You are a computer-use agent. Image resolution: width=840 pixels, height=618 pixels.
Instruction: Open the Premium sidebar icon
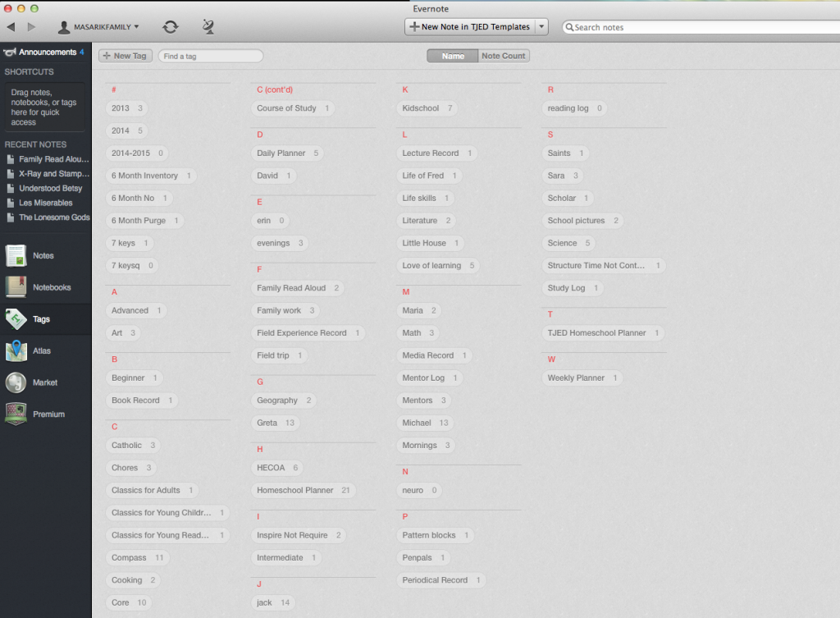click(x=16, y=414)
